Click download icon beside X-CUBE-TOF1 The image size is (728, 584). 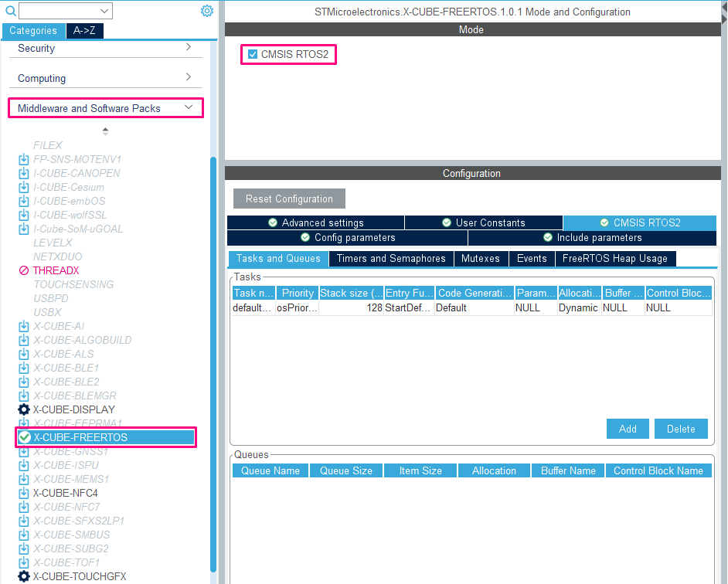[x=24, y=562]
